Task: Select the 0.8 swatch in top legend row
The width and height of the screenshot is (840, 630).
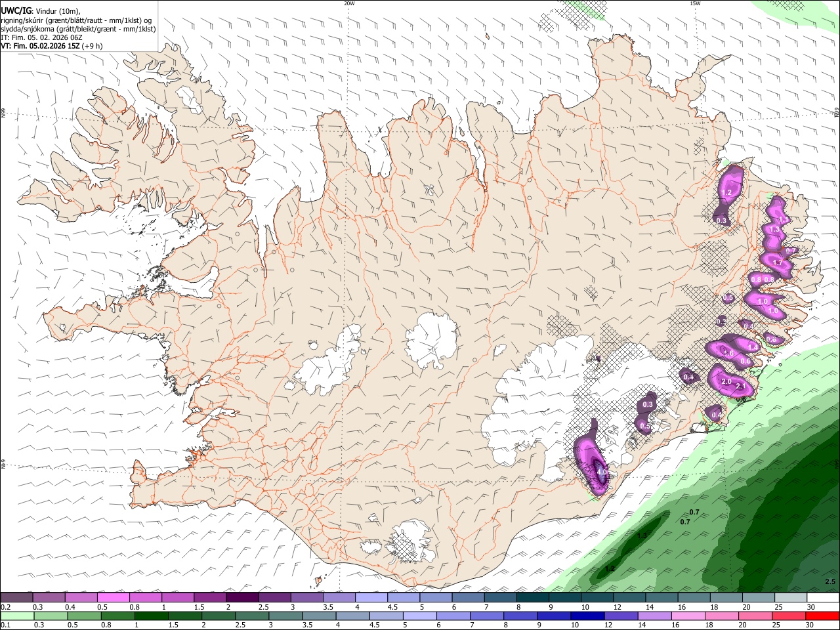Action: [x=145, y=598]
